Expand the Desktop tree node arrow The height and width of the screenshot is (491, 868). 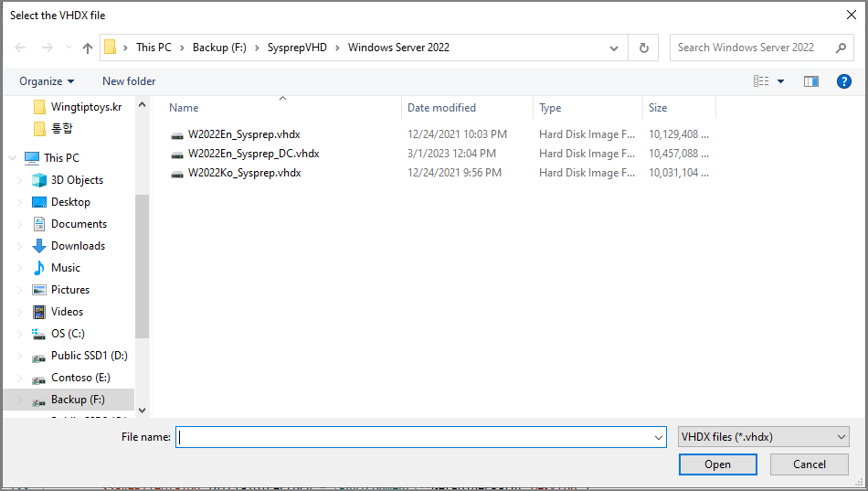20,202
